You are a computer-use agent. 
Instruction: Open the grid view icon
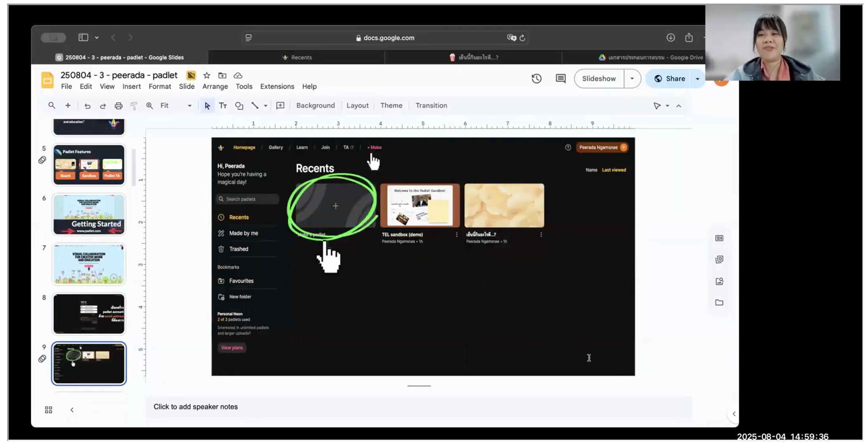click(x=48, y=410)
